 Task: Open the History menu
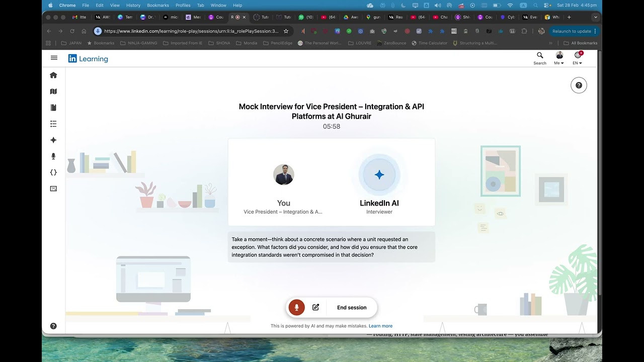(x=133, y=5)
